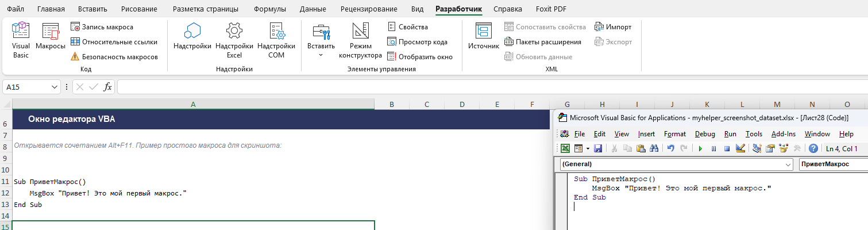
Task: Open View menu in VBA window
Action: [x=622, y=134]
